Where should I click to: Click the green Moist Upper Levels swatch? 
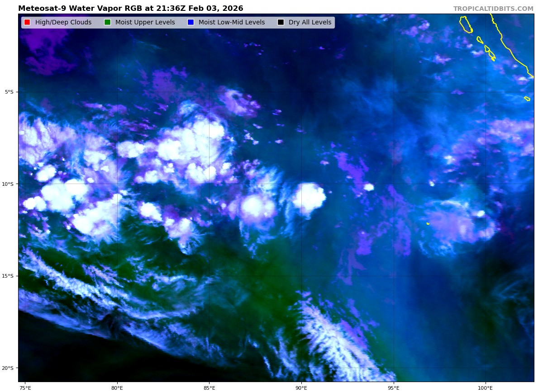coord(107,23)
